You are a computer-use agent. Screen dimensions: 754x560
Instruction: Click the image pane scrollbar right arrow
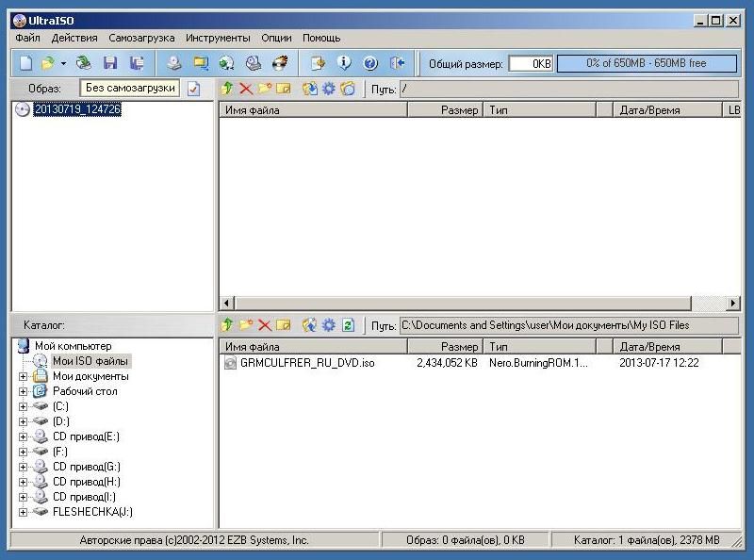coord(732,303)
